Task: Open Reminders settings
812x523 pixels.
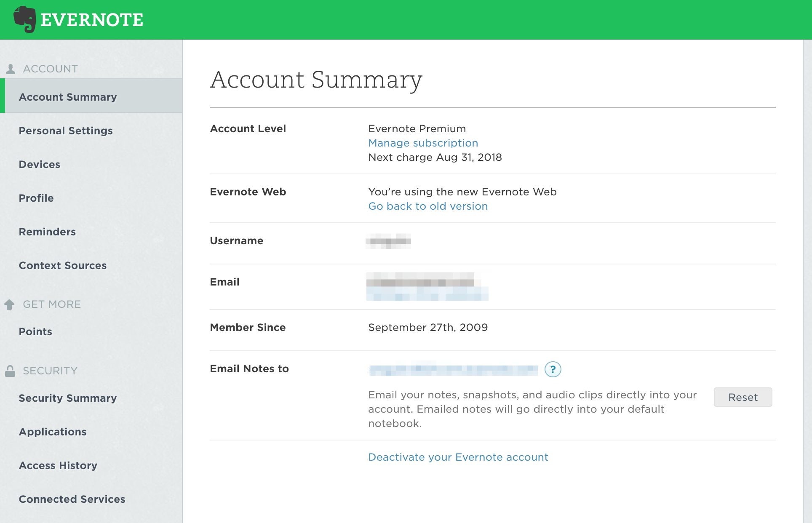Action: (x=47, y=232)
